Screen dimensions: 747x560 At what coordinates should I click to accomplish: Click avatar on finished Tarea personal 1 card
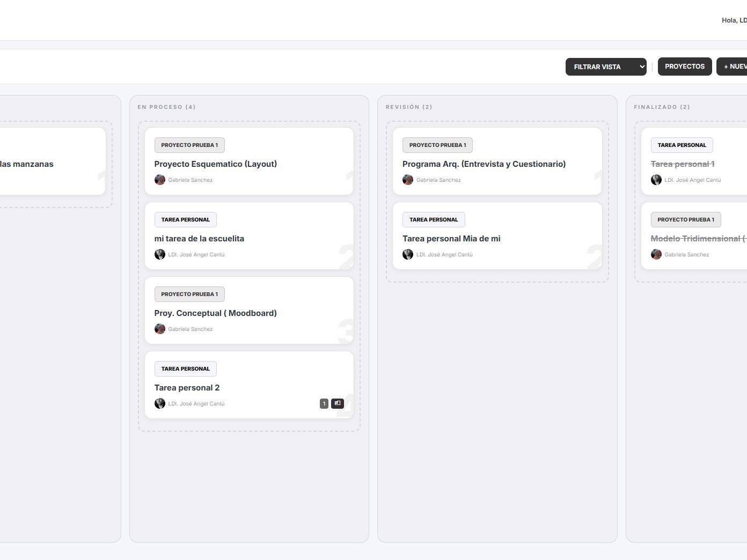[x=656, y=180]
